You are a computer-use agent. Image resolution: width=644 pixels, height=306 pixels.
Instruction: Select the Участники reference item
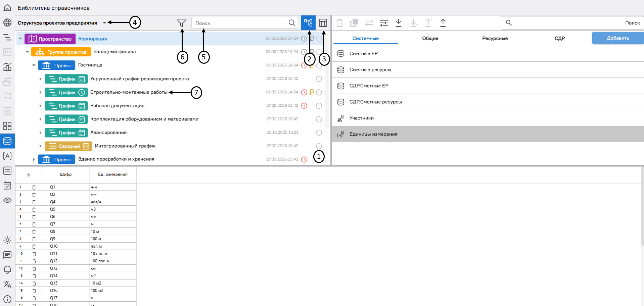(362, 118)
